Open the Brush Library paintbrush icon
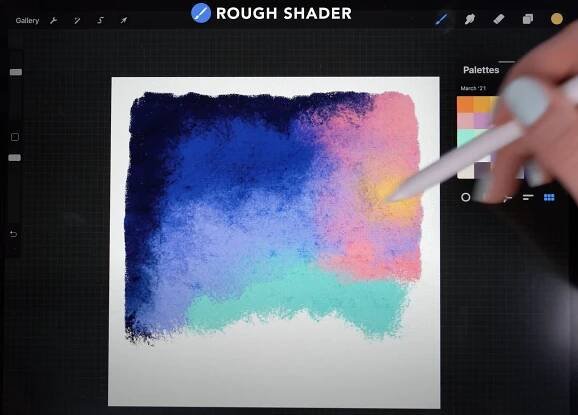Screen dimensions: 578x415 click(441, 19)
